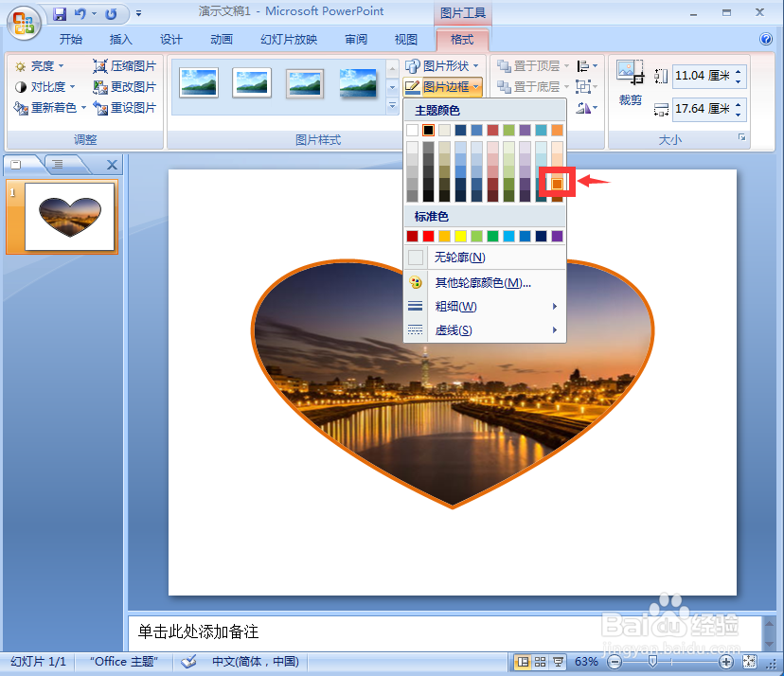Open the align objects icon dropdown
784x676 pixels.
[586, 66]
